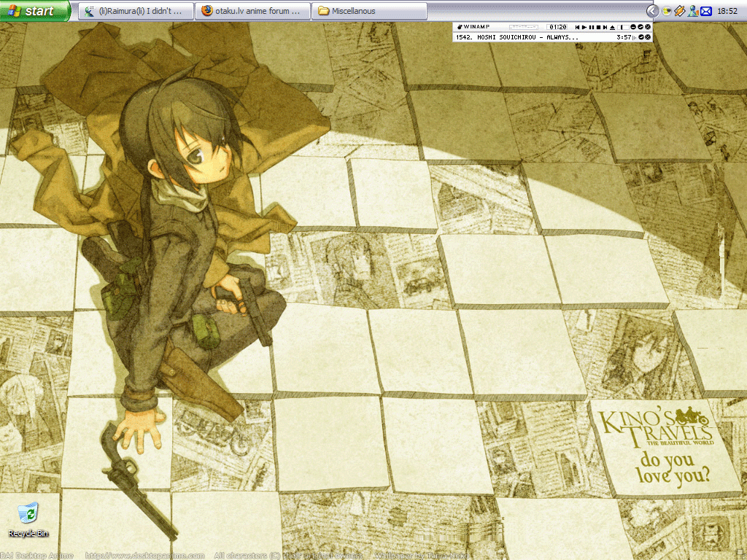
Task: Close the Winamp playlist editor
Action: [x=648, y=37]
